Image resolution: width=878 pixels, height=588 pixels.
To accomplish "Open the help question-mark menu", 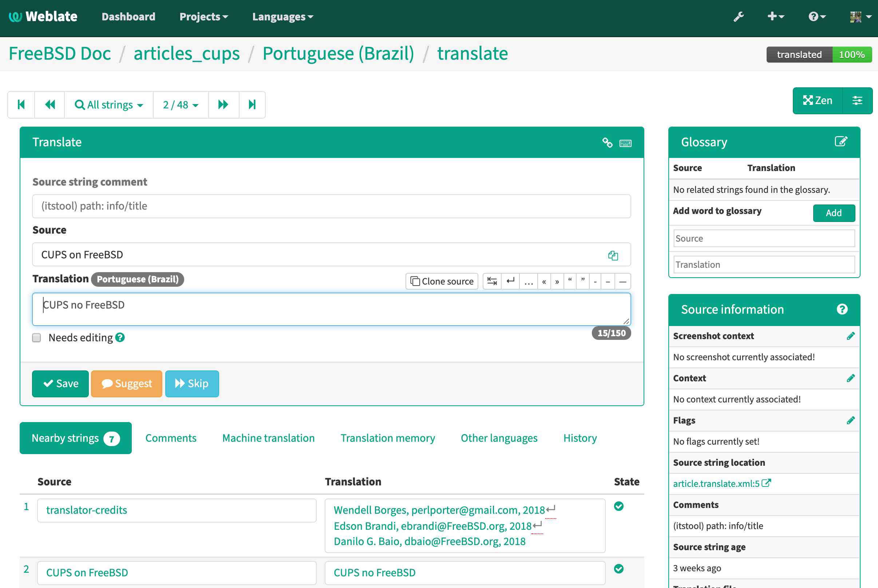I will tap(817, 16).
